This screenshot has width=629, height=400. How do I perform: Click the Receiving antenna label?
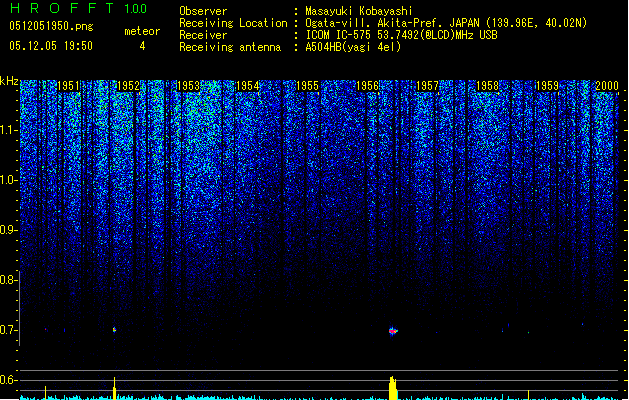(x=230, y=47)
